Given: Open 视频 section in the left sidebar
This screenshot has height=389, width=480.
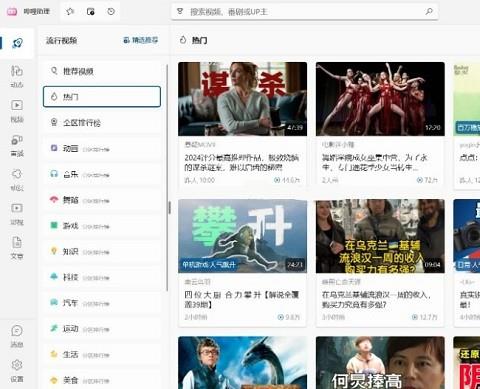Looking at the screenshot, I should click(x=17, y=111).
